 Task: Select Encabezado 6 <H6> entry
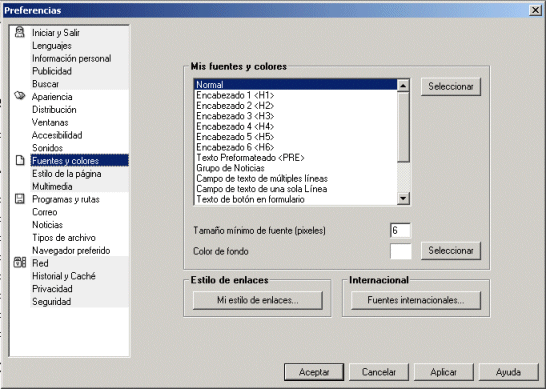(296, 147)
